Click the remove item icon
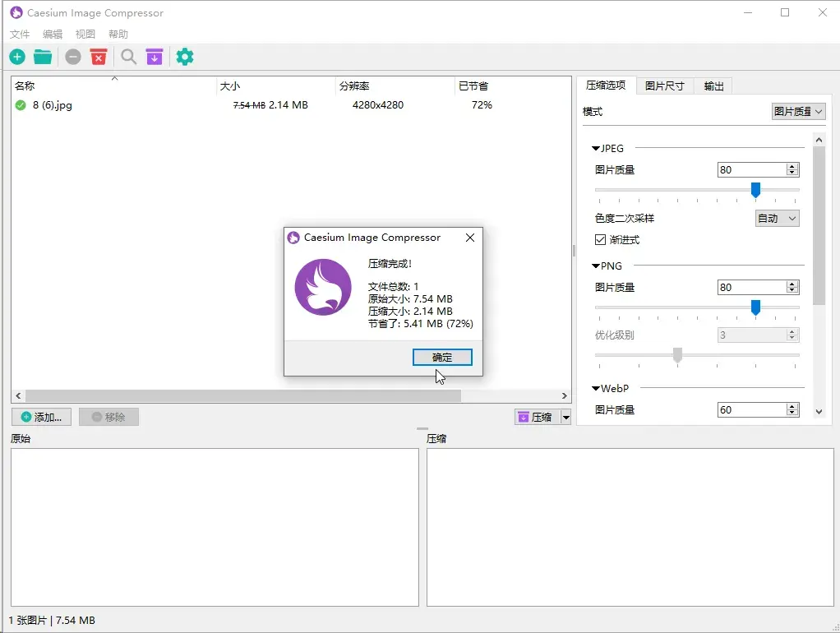The width and height of the screenshot is (840, 633). [x=72, y=57]
